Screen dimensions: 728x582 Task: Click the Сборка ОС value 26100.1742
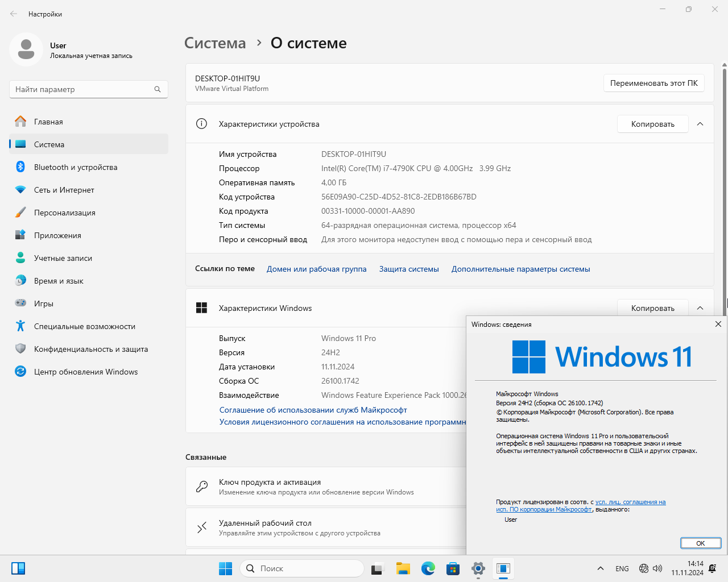pyautogui.click(x=340, y=381)
